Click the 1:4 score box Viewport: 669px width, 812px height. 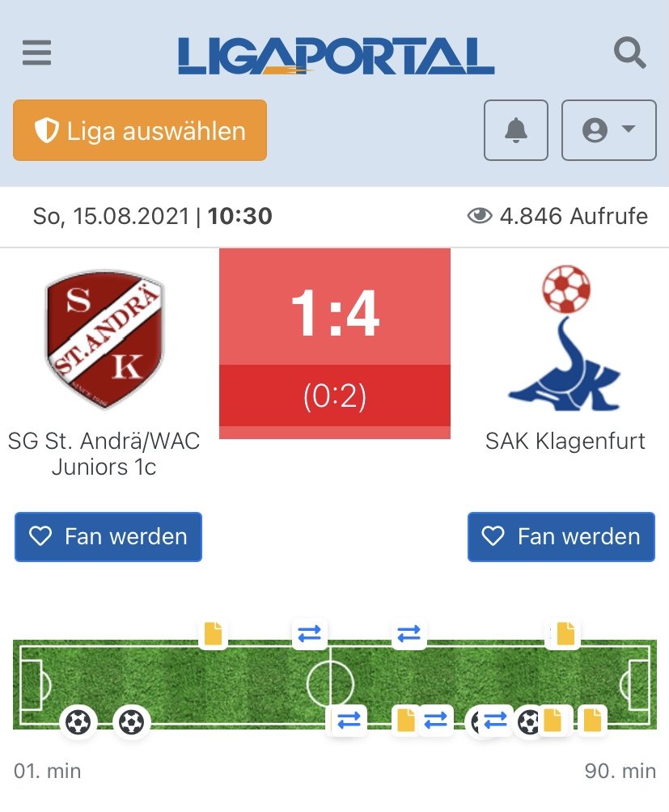(x=335, y=344)
